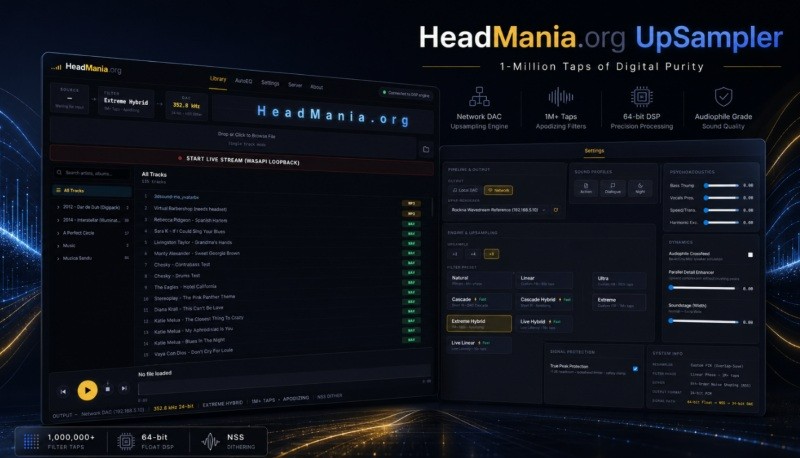Screen dimensions: 800x458
Task: Select the Extreme filter preset
Action: 619,302
